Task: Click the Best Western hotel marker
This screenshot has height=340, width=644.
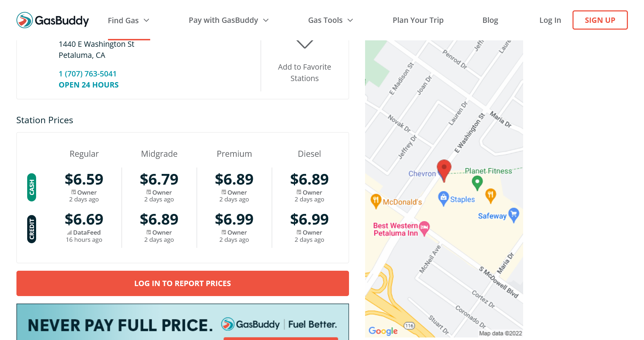Action: tap(424, 227)
